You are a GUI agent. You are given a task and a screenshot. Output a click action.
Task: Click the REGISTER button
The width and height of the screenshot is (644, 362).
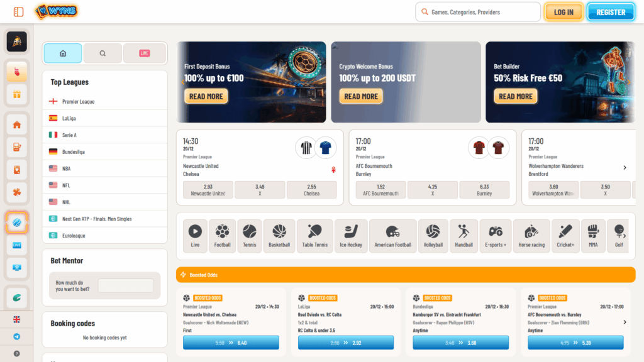pos(611,12)
